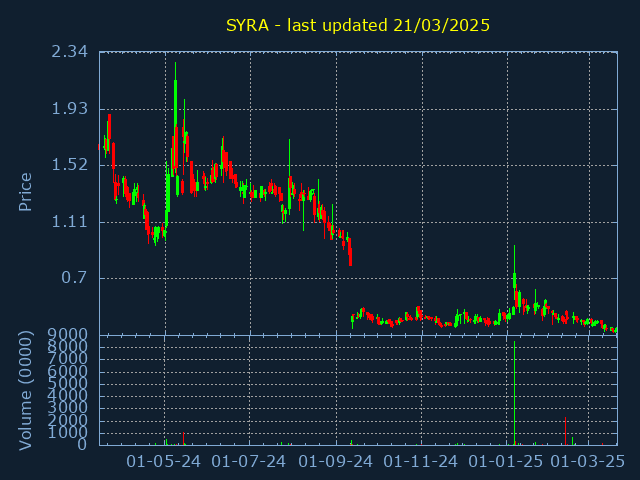
Task: Click the 01-09-24 date label
Action: pyautogui.click(x=336, y=462)
